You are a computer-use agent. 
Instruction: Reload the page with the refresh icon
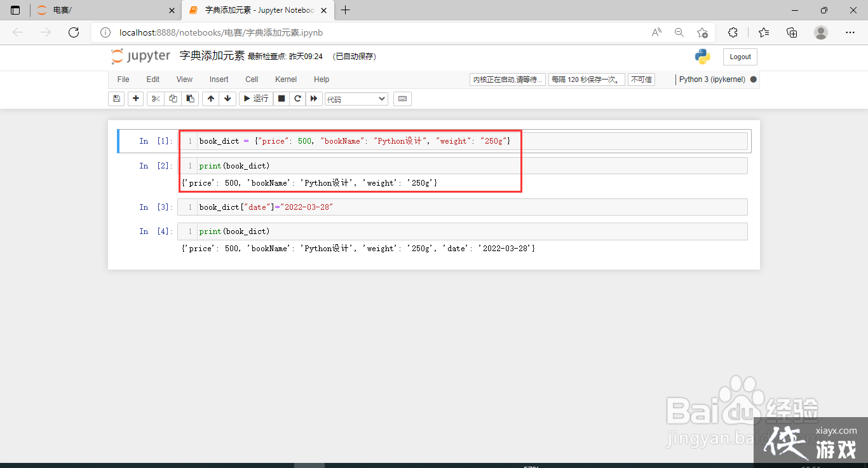click(74, 32)
